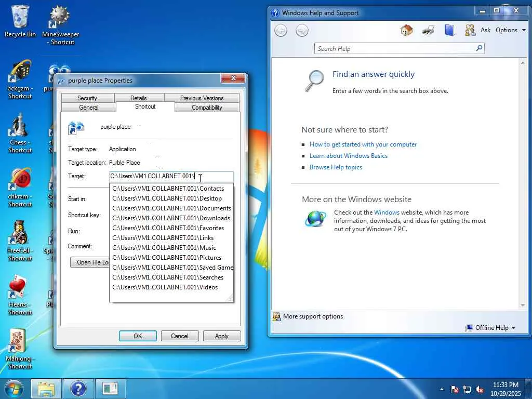Choose the Desktop path suggestion
Screen dimensions: 532x399
(171, 198)
